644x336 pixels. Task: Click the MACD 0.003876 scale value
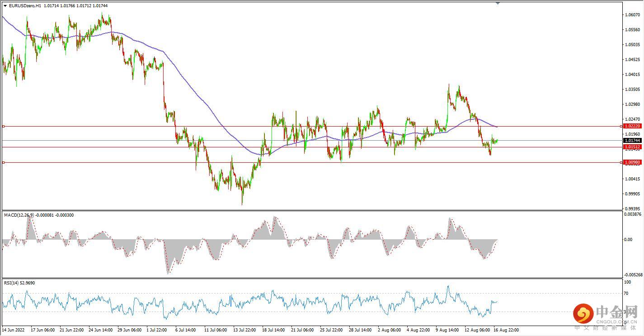633,214
